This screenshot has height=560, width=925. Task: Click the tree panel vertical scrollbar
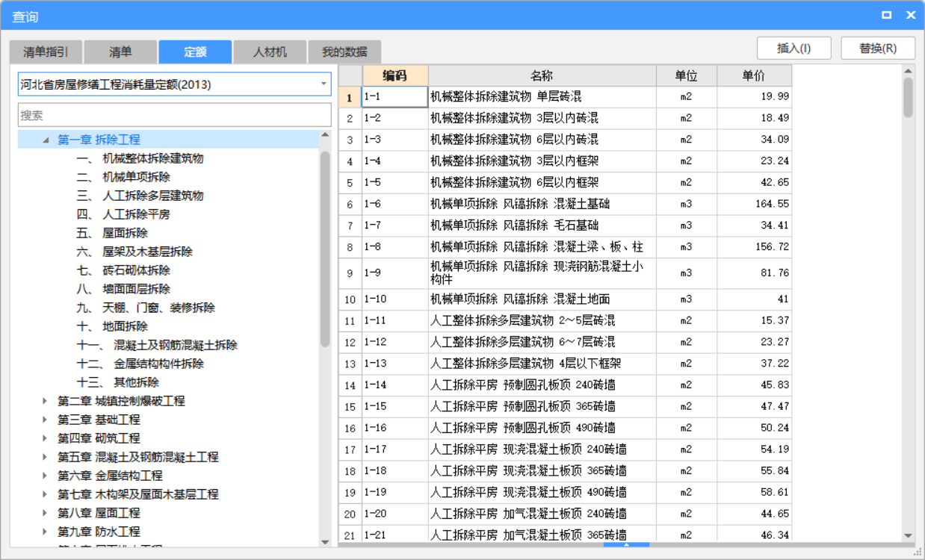[325, 249]
